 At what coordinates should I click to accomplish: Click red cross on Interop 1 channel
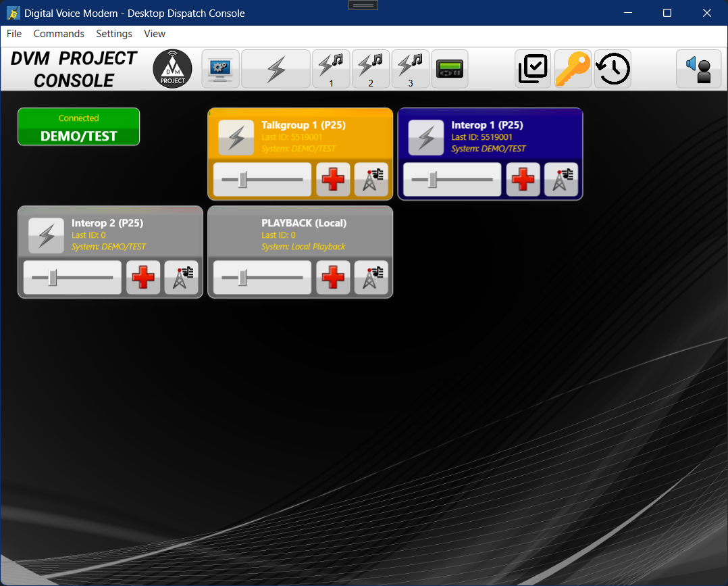tap(523, 180)
